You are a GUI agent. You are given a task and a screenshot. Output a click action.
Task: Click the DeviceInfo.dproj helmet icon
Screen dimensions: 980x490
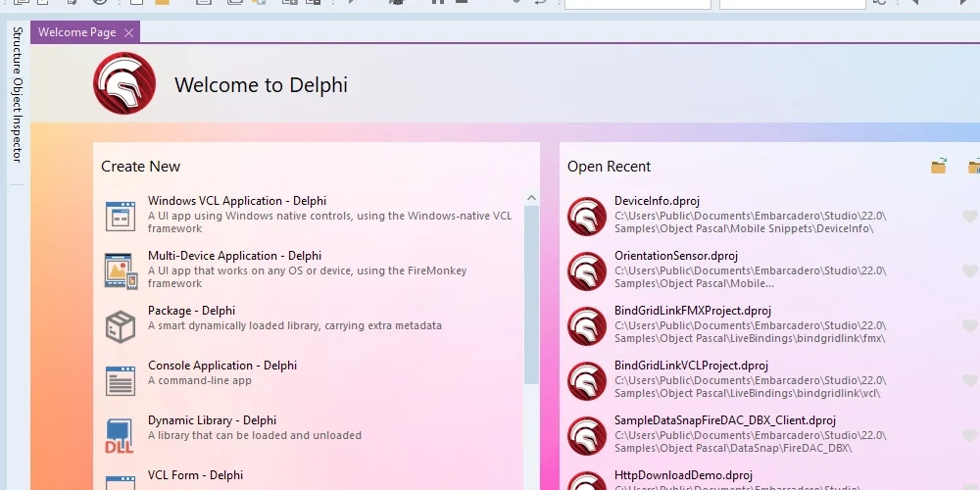[x=587, y=217]
